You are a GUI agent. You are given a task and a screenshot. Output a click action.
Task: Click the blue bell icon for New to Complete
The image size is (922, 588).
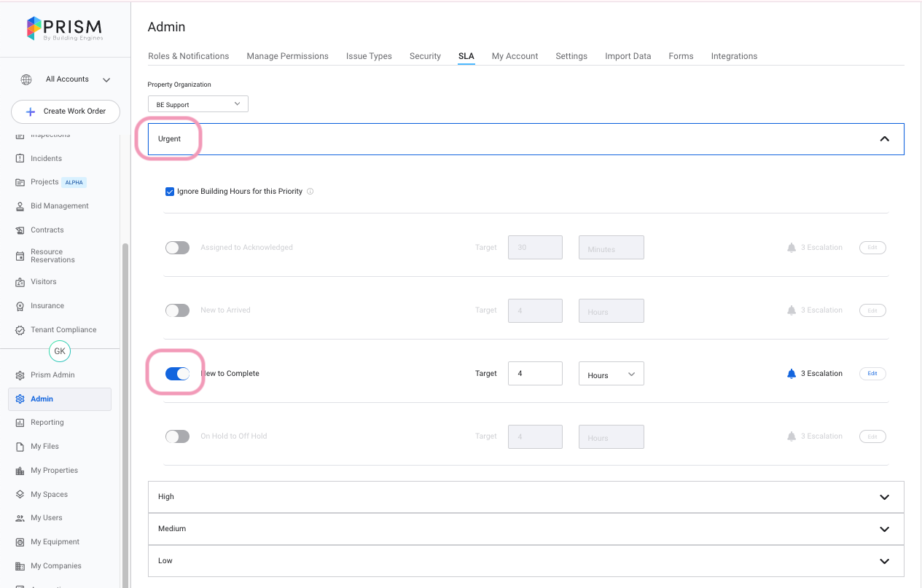pyautogui.click(x=792, y=374)
